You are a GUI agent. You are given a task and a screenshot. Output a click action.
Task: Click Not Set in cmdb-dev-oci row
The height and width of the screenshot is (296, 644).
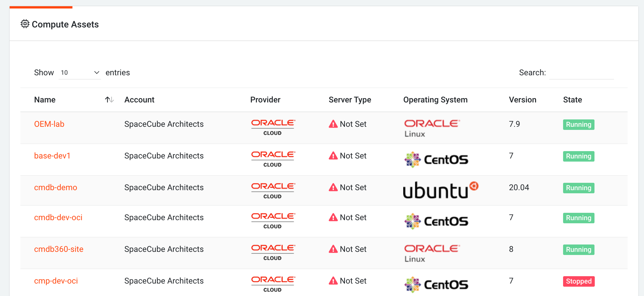point(353,217)
